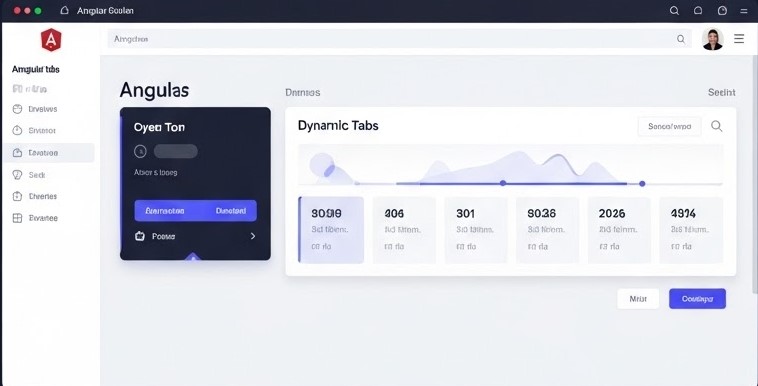Click the right slider handle on the chart track
Image resolution: width=758 pixels, height=386 pixels.
click(642, 183)
